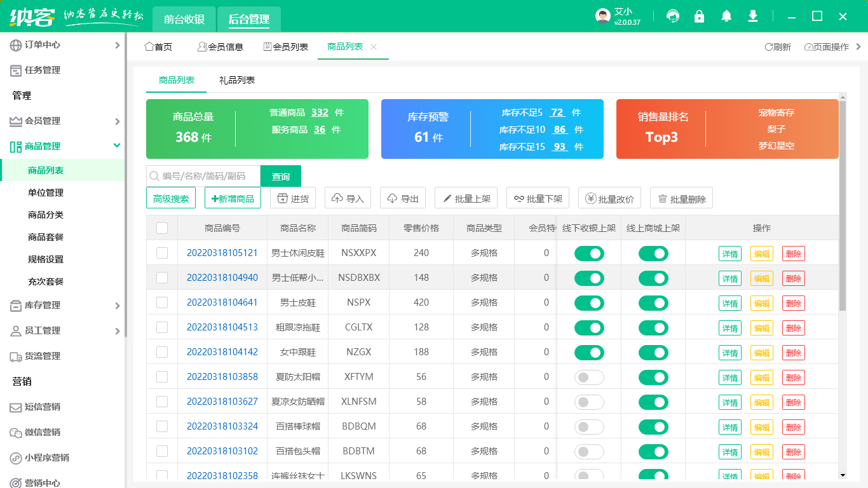Tick the select-all header checkbox

coord(162,228)
